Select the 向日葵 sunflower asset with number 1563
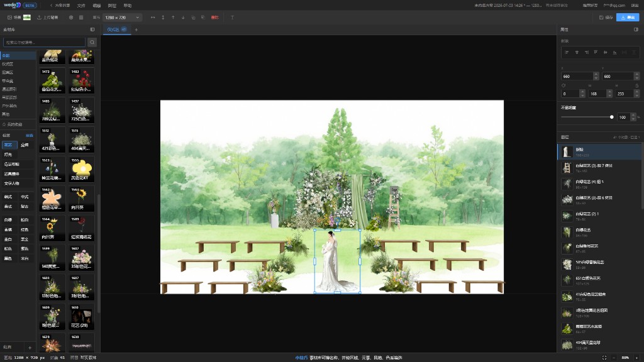The width and height of the screenshot is (644, 362). [81, 199]
